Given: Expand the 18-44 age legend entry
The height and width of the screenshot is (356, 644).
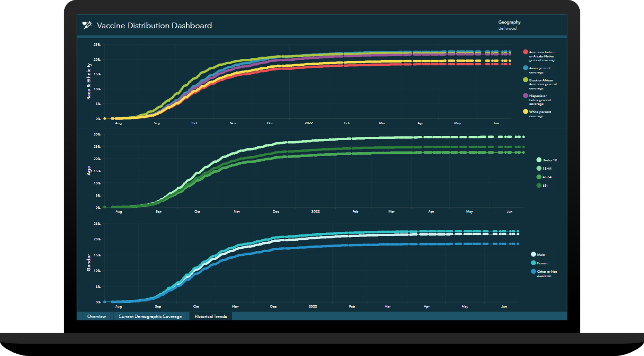Looking at the screenshot, I should [539, 168].
